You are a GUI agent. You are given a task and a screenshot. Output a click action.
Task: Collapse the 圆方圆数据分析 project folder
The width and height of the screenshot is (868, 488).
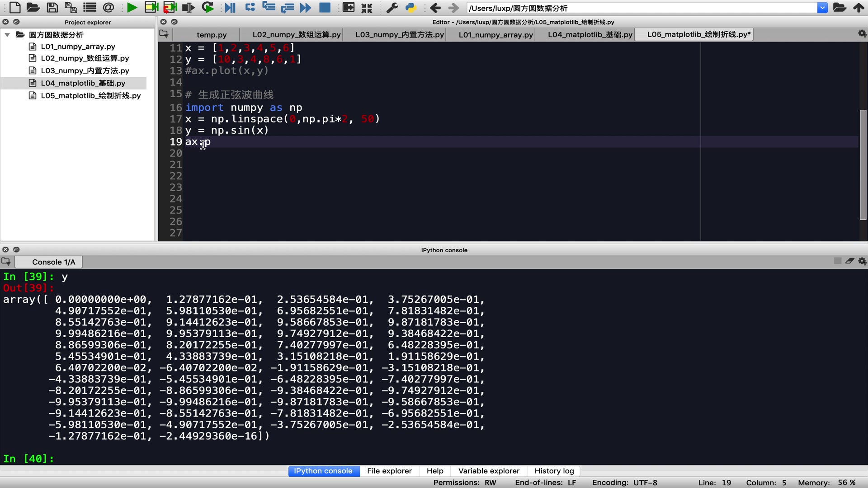pyautogui.click(x=7, y=35)
